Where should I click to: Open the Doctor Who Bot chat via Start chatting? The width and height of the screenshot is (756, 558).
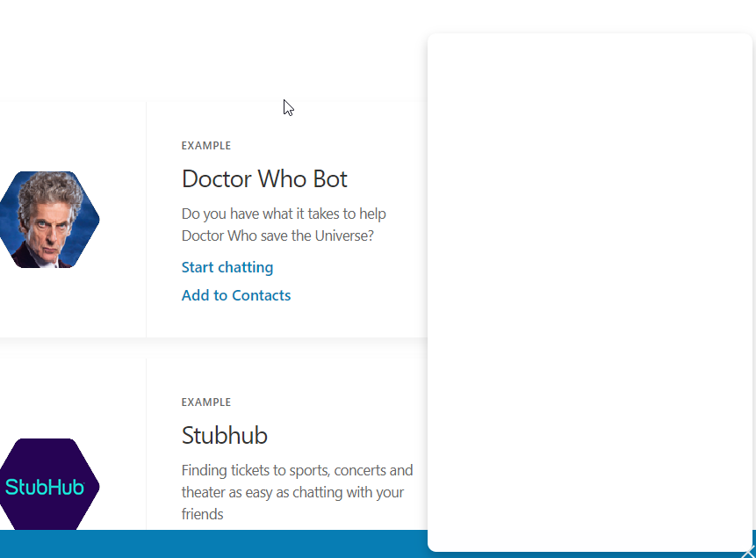227,267
